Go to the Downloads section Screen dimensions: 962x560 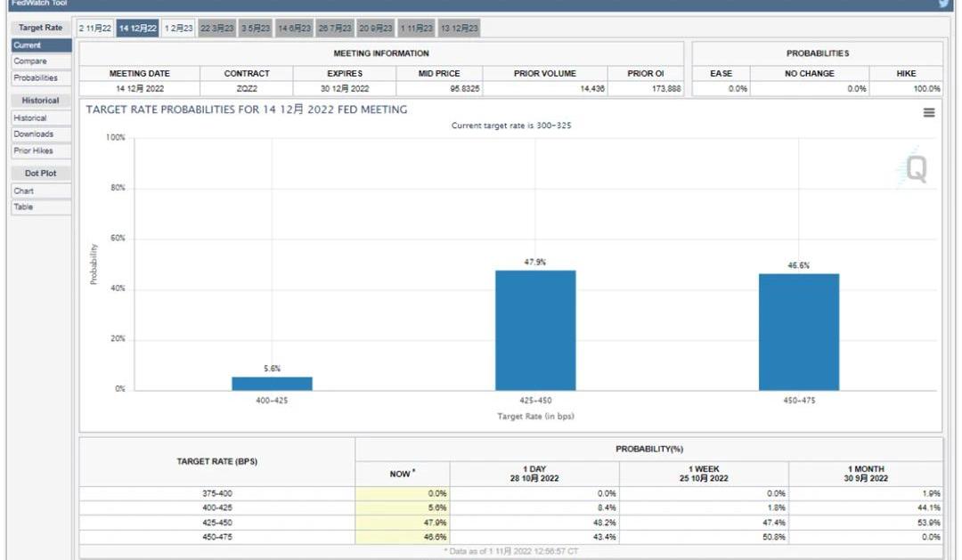click(x=33, y=134)
